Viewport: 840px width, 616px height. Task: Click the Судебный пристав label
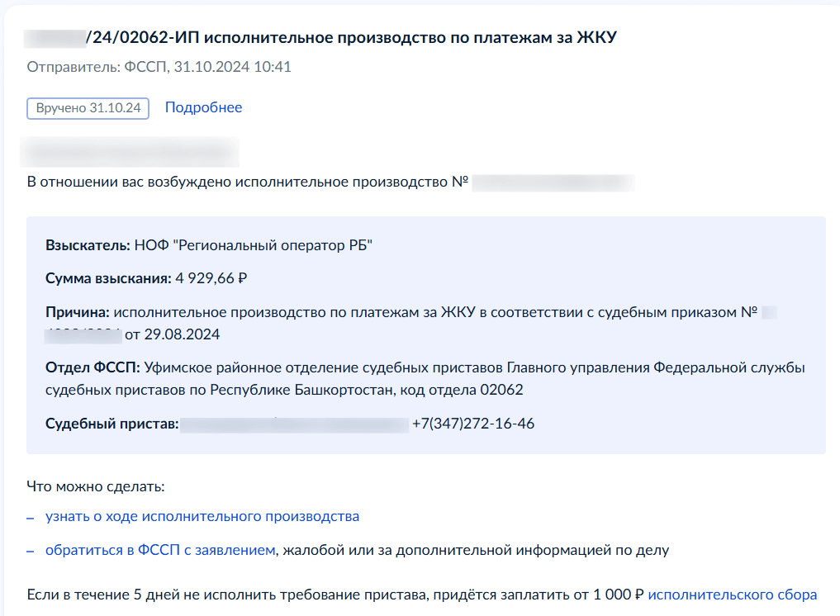(112, 424)
